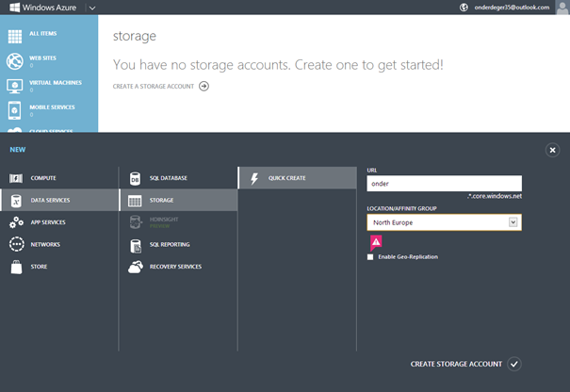
Task: Open All Items grid icon
Action: pos(15,37)
